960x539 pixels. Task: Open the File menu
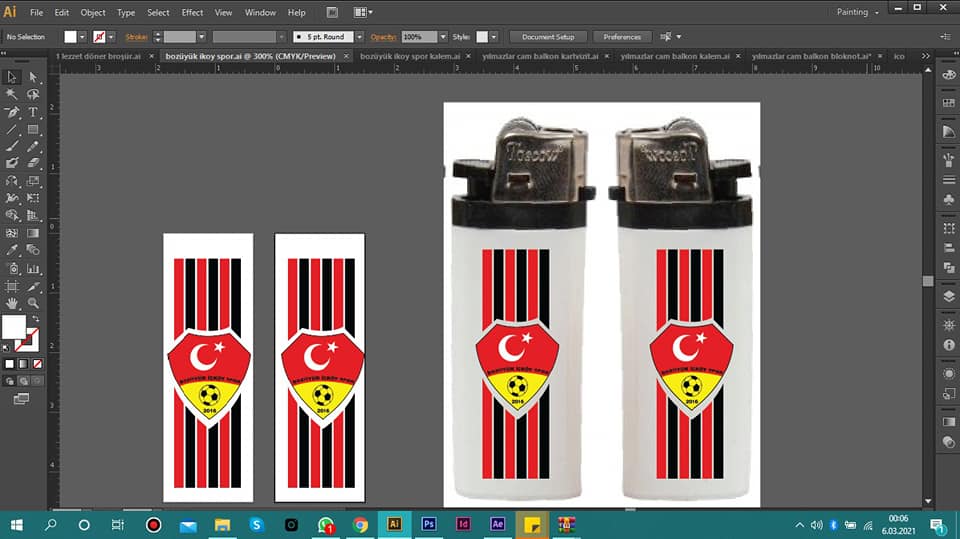click(37, 12)
